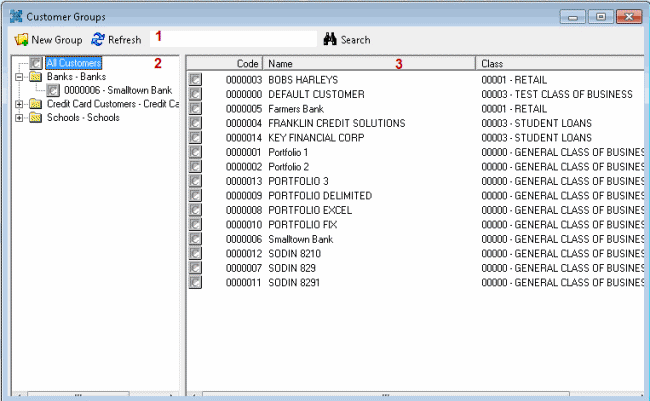Viewport: 650px width, 401px height.
Task: Click the row icon for SODIN 8291
Action: pos(195,282)
